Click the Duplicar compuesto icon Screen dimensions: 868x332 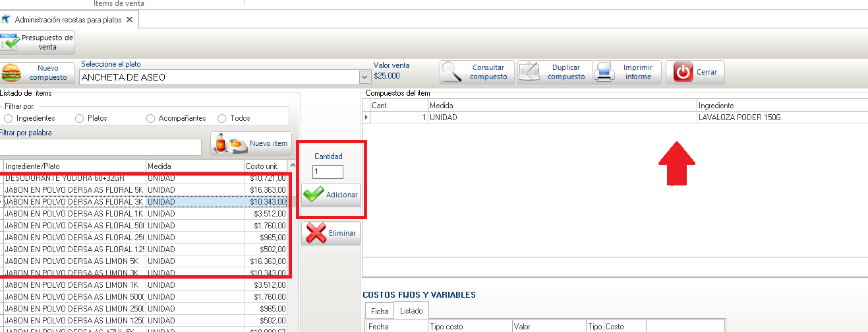tap(530, 72)
